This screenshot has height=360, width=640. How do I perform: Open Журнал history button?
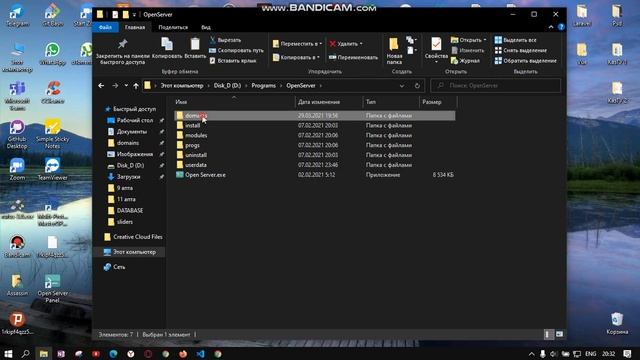[465, 60]
